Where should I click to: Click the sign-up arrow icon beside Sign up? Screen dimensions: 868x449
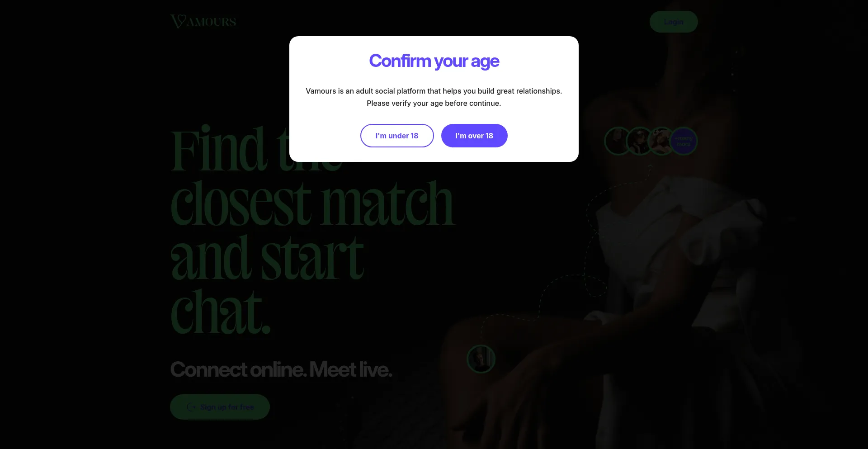click(x=191, y=407)
